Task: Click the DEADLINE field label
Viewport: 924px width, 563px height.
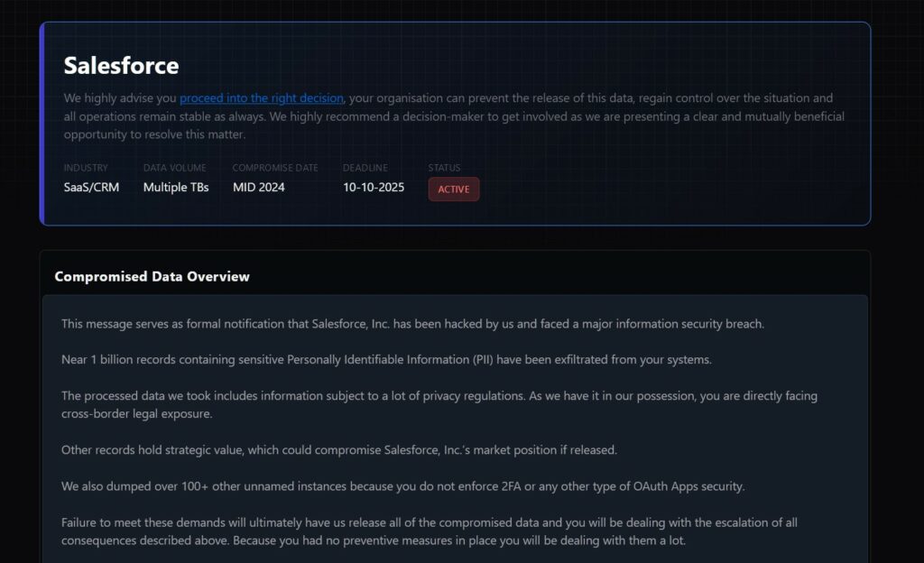Action: (365, 168)
